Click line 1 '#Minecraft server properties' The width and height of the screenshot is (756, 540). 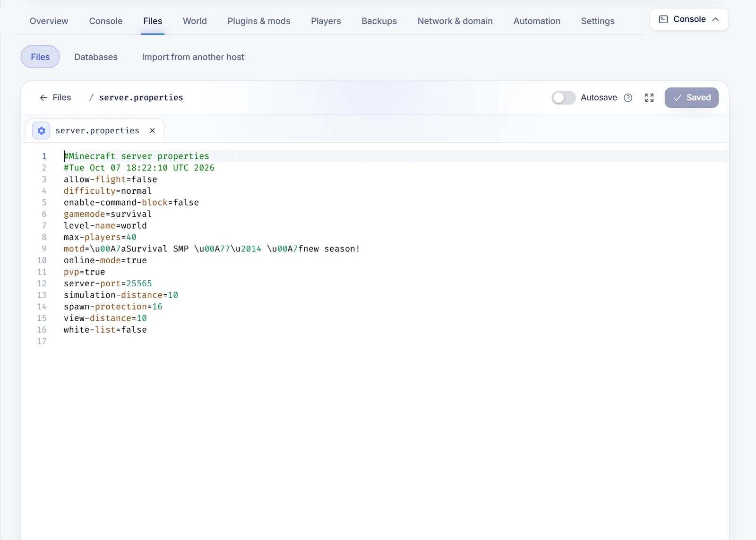point(137,156)
